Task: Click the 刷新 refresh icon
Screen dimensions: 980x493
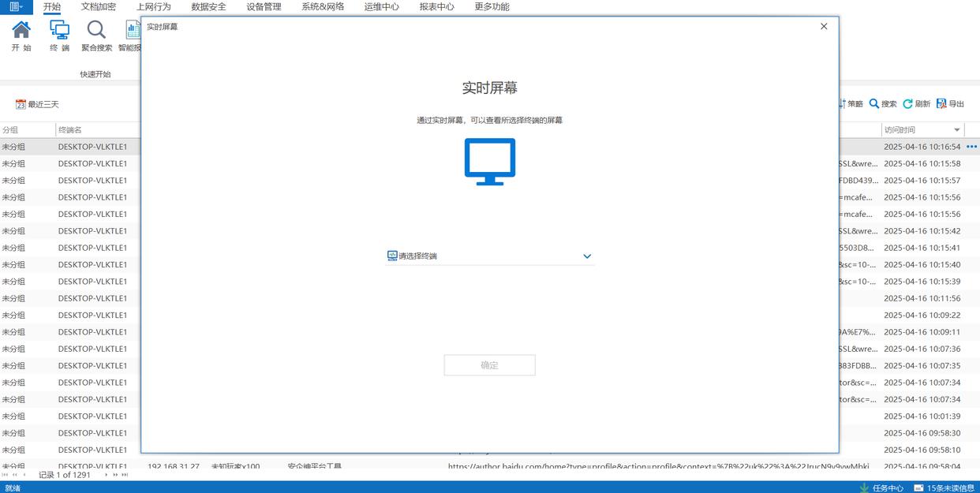Action: click(x=917, y=104)
